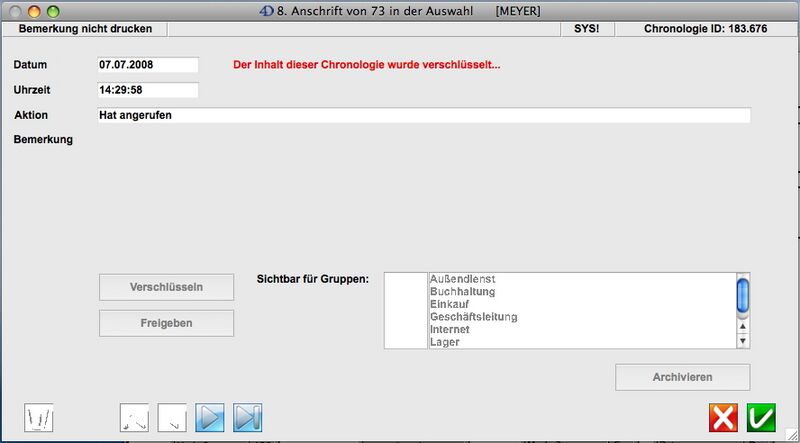Click the group list scroll-up arrow
This screenshot has height=443, width=800.
[742, 327]
